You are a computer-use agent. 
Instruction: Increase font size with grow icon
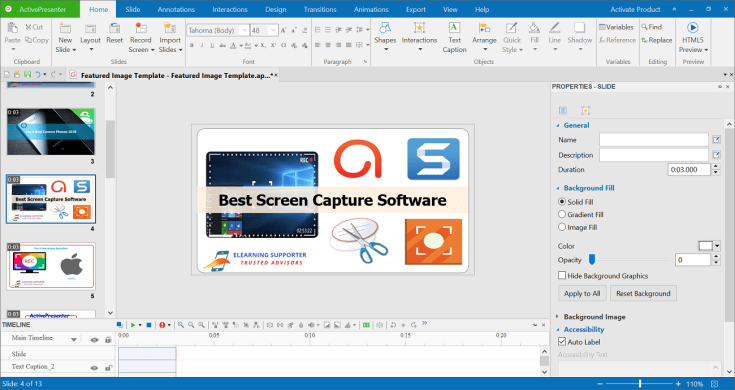tap(284, 30)
